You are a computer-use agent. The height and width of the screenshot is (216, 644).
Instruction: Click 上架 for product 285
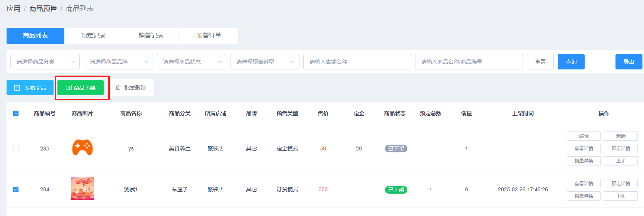[620, 161]
